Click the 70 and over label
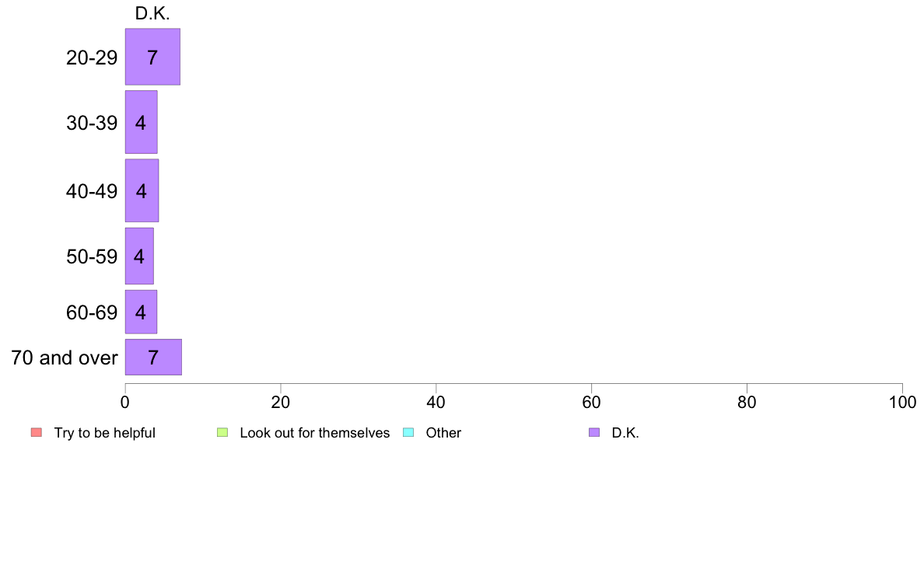 point(65,357)
